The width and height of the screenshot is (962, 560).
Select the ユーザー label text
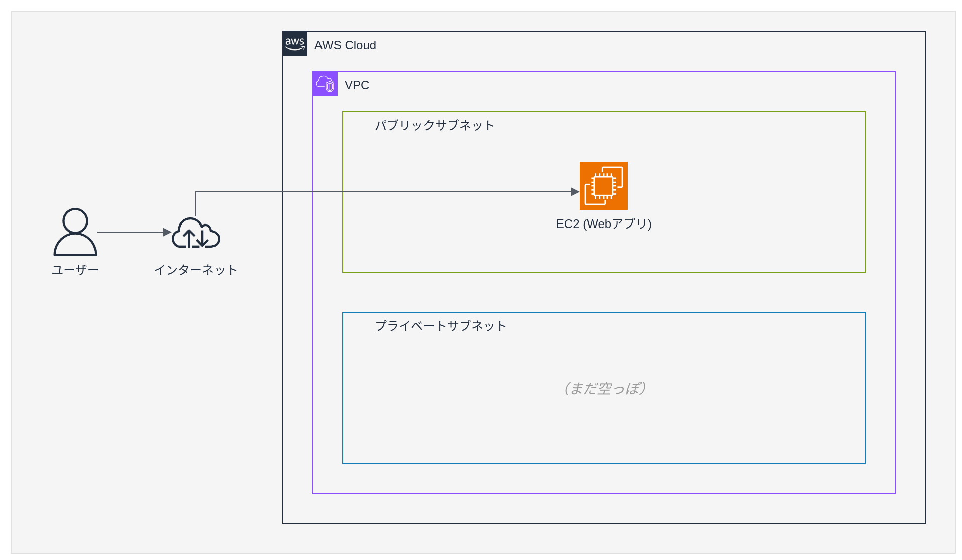coord(75,270)
